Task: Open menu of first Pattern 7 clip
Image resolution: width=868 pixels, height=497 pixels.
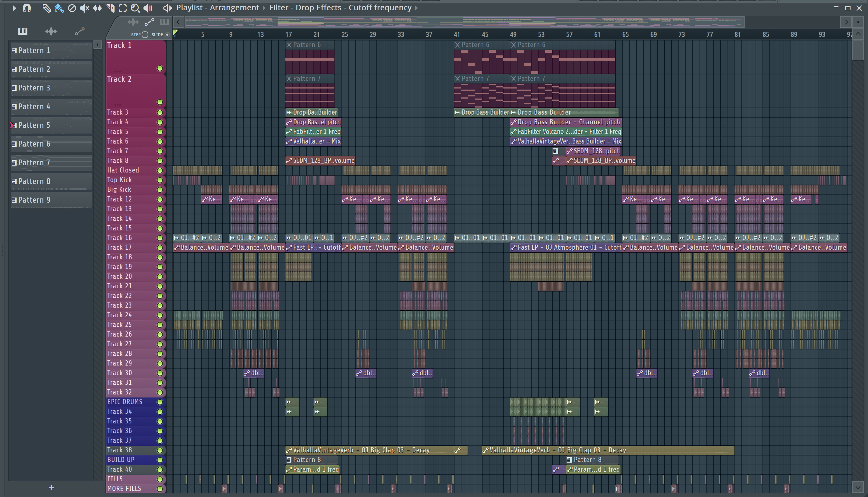Action: point(289,78)
